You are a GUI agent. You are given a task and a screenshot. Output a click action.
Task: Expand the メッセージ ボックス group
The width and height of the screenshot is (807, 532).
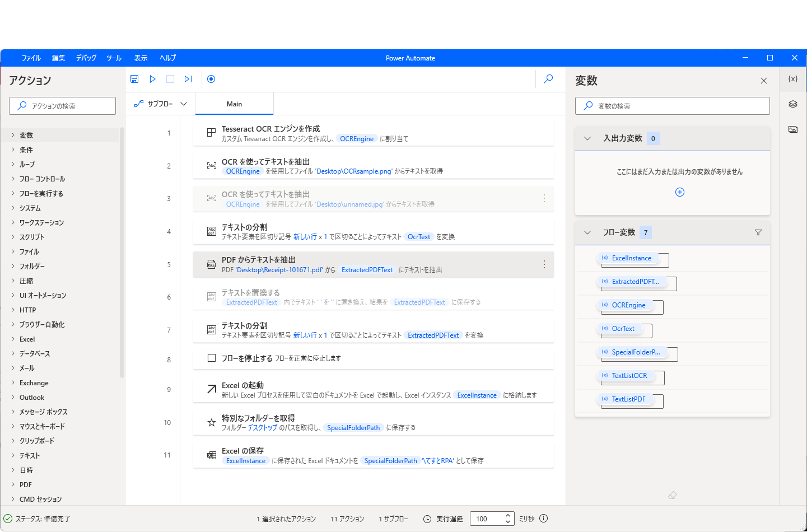coord(13,412)
